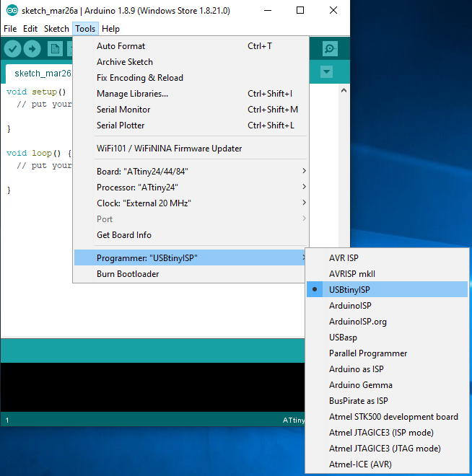The height and width of the screenshot is (476, 472).
Task: Click Fix Encoding & Reload
Action: (191, 78)
